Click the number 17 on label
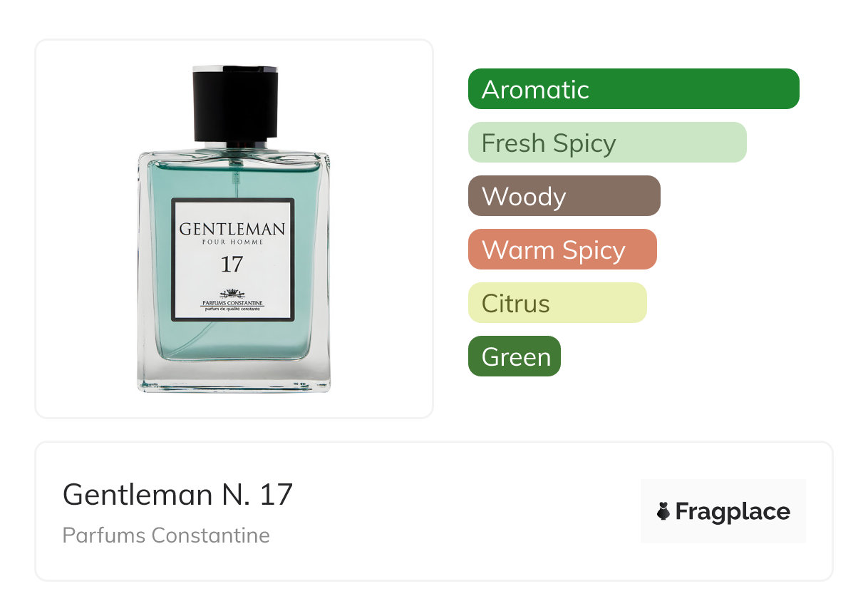Viewport: 868px width, 616px height. pos(232,265)
